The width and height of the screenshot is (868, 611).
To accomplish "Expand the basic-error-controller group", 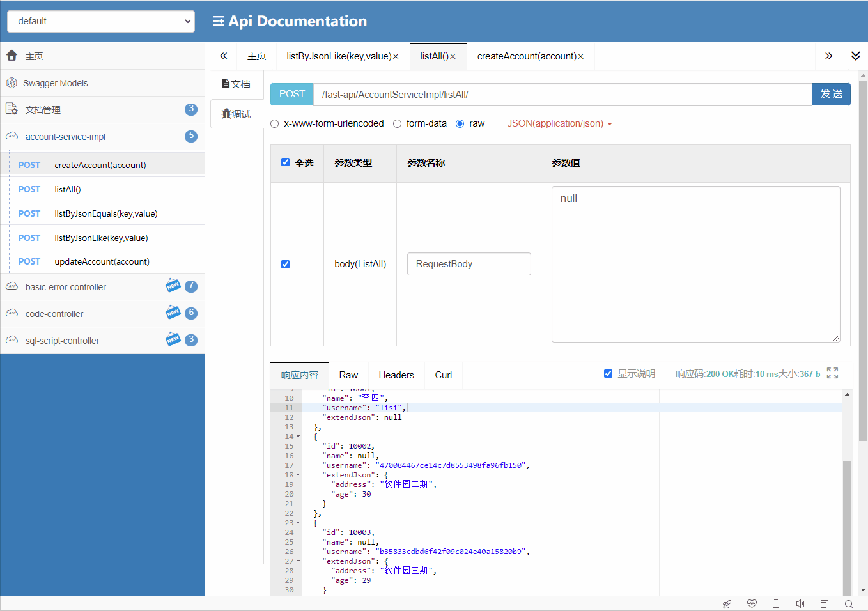I will [102, 286].
